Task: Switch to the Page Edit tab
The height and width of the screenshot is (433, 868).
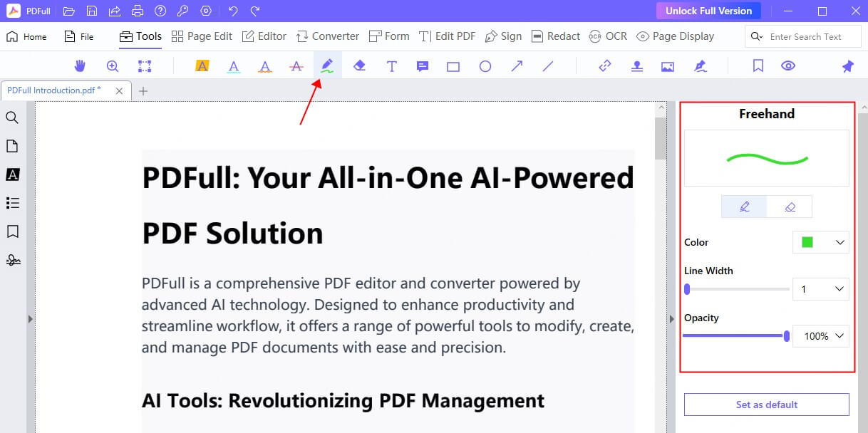Action: pos(202,36)
